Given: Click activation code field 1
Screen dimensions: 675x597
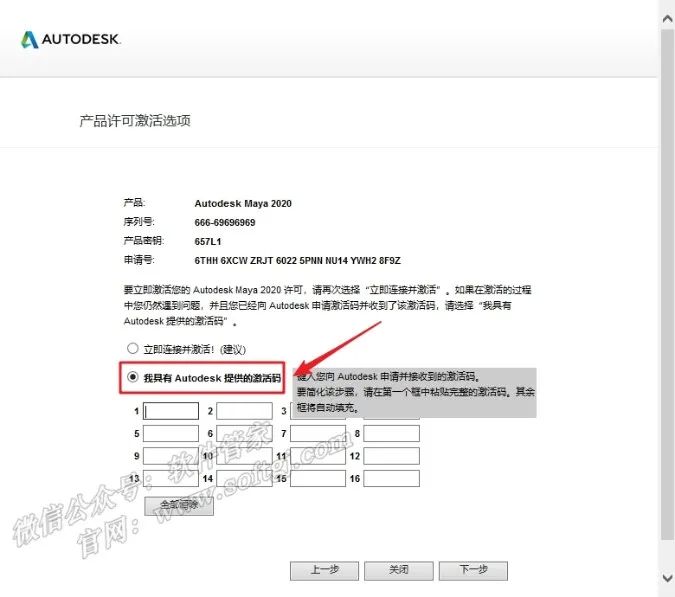Looking at the screenshot, I should 171,411.
